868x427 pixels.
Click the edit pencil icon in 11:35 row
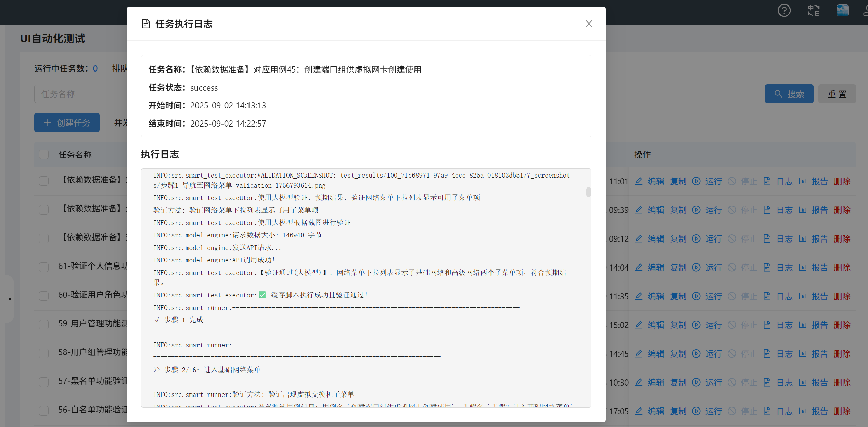point(639,296)
